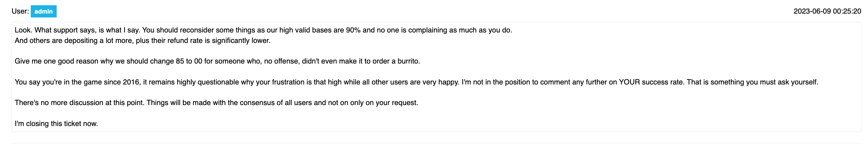Click the "85 to 00" text

[189, 61]
